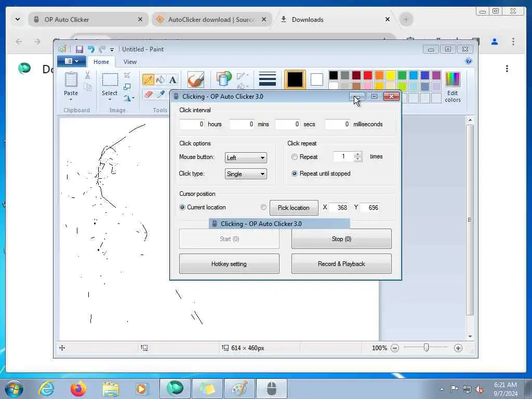The height and width of the screenshot is (399, 532).
Task: Expand Customize Quick Access Toolbar arrow
Action: click(x=112, y=50)
